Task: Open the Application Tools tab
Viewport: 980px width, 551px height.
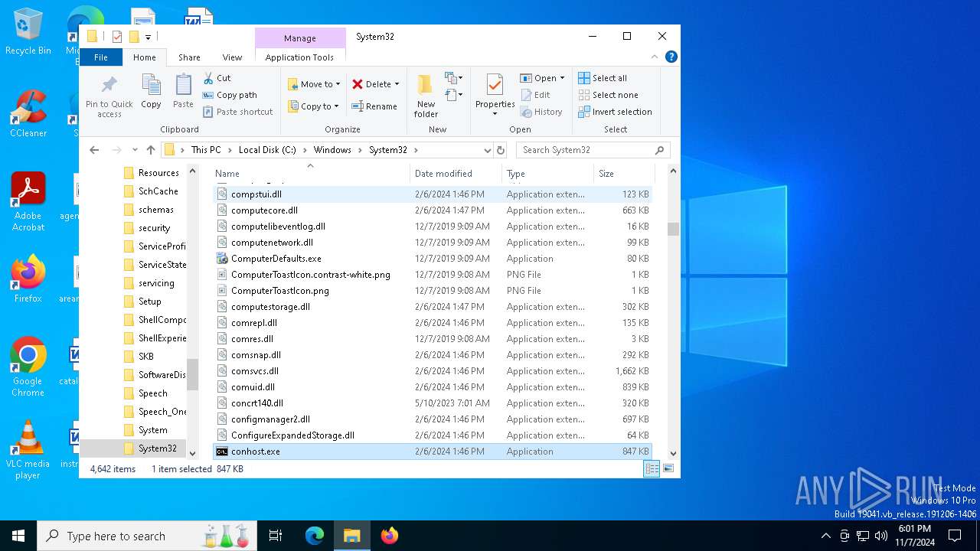Action: [x=299, y=57]
